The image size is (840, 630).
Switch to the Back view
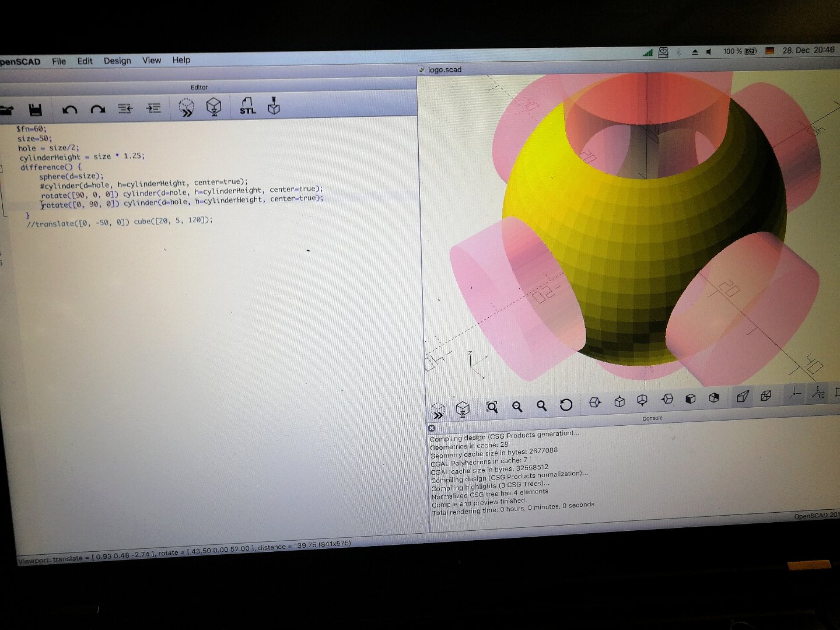pyautogui.click(x=714, y=397)
